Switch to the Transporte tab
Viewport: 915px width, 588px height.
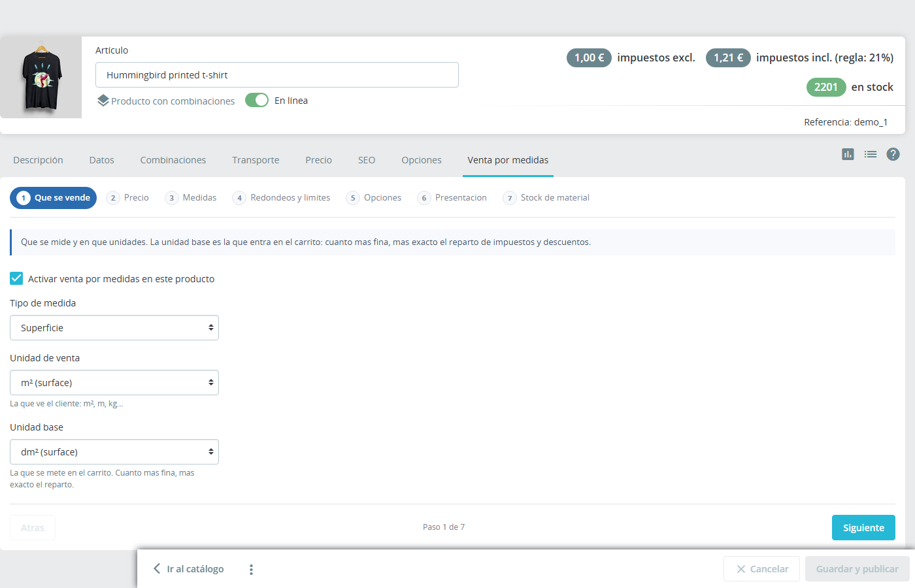coord(256,160)
